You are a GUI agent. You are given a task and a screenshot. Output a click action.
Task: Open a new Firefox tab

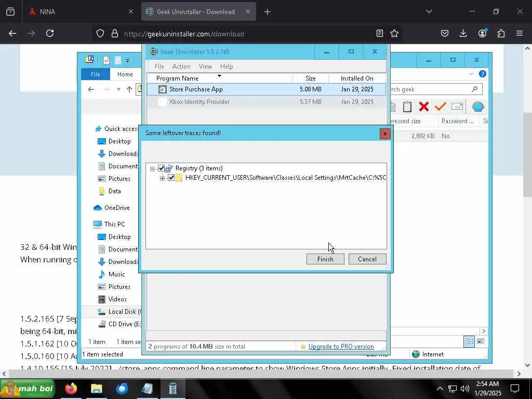point(268,12)
